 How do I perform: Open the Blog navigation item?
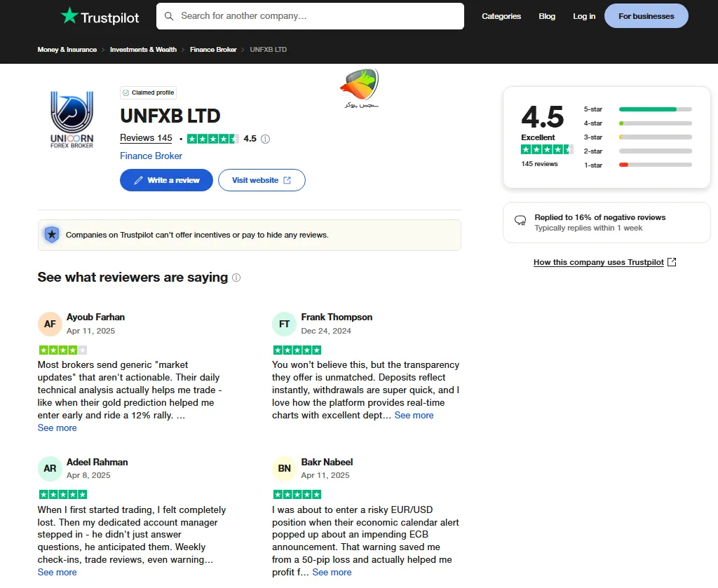click(x=547, y=16)
